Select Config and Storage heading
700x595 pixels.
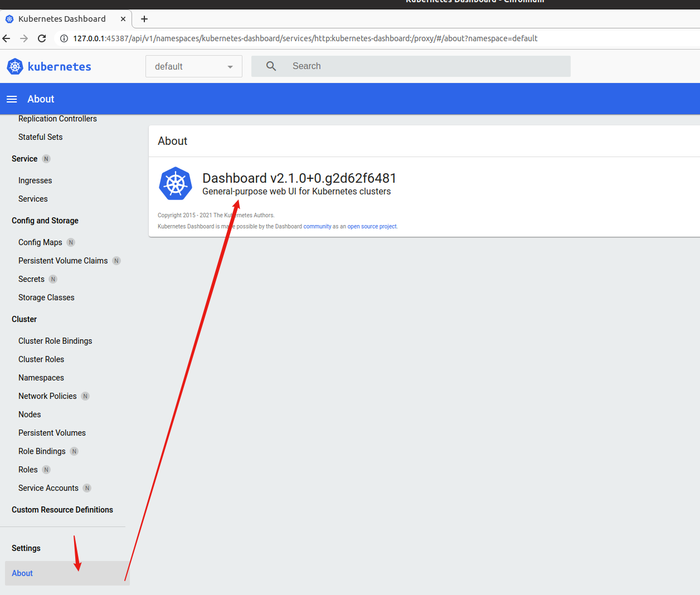tap(45, 221)
